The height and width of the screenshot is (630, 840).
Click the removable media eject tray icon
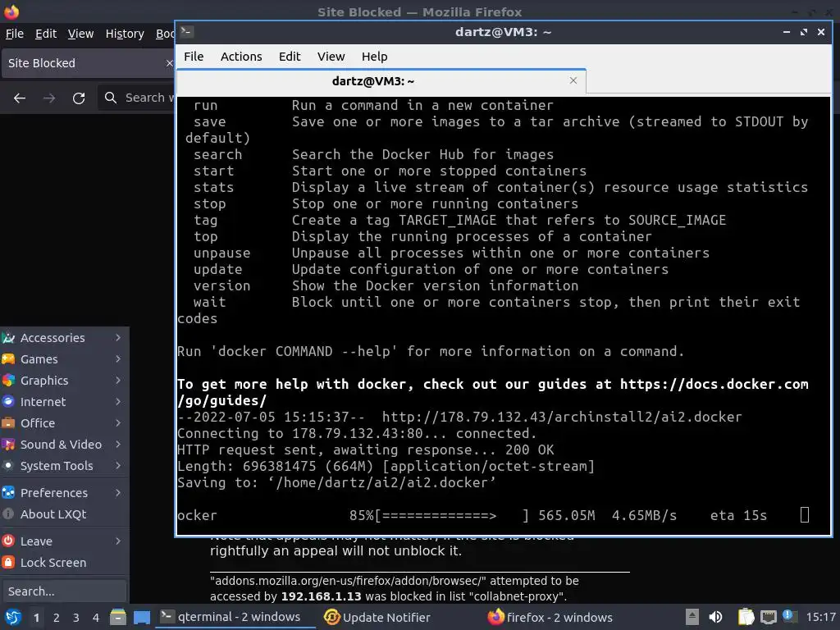click(692, 617)
